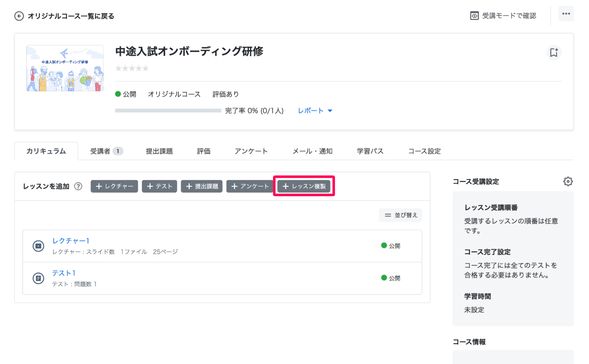Click the ＋レッスン複製 button
This screenshot has height=364, width=589.
(304, 186)
